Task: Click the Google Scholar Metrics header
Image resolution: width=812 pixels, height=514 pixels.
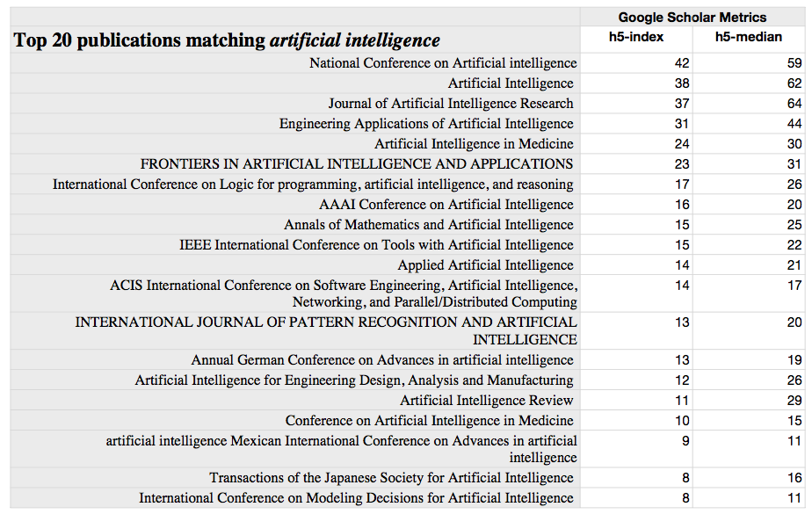Action: [692, 17]
